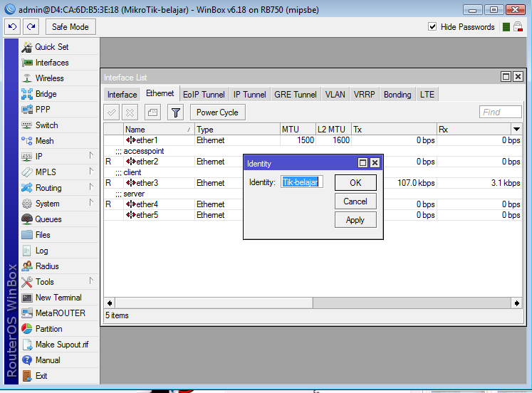Sort by the Name column header
The width and height of the screenshot is (532, 393).
pos(159,129)
